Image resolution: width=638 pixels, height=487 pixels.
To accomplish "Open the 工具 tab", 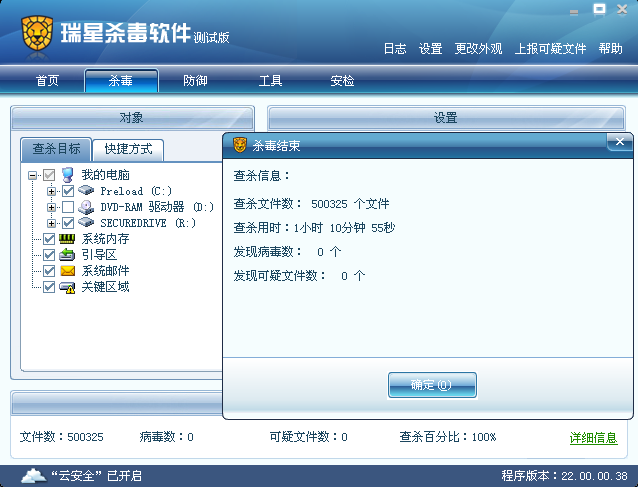I will (x=270, y=81).
